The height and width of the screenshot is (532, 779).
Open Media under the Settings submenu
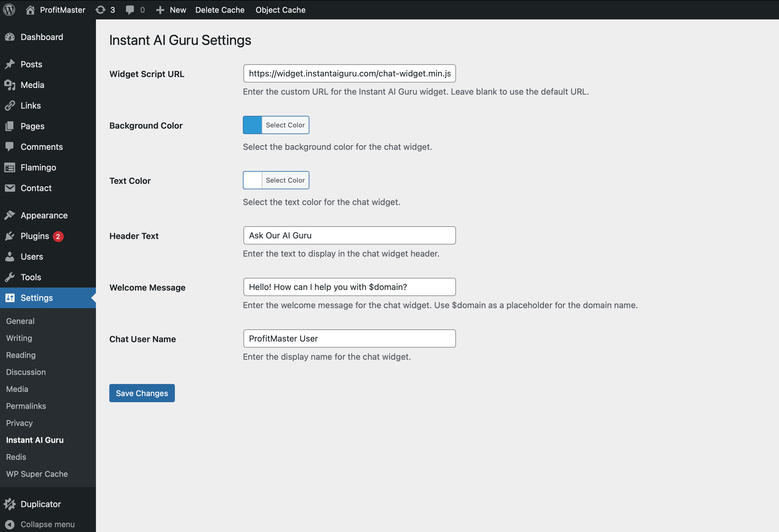click(x=17, y=389)
